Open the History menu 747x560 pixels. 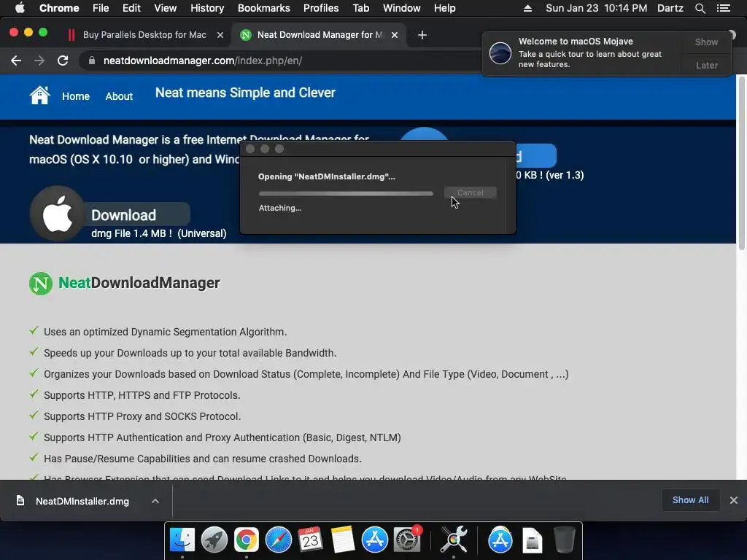(x=207, y=8)
